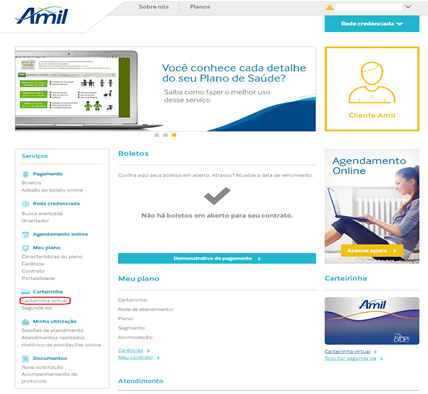Open the Rede credenciada dropdown button

[x=372, y=24]
